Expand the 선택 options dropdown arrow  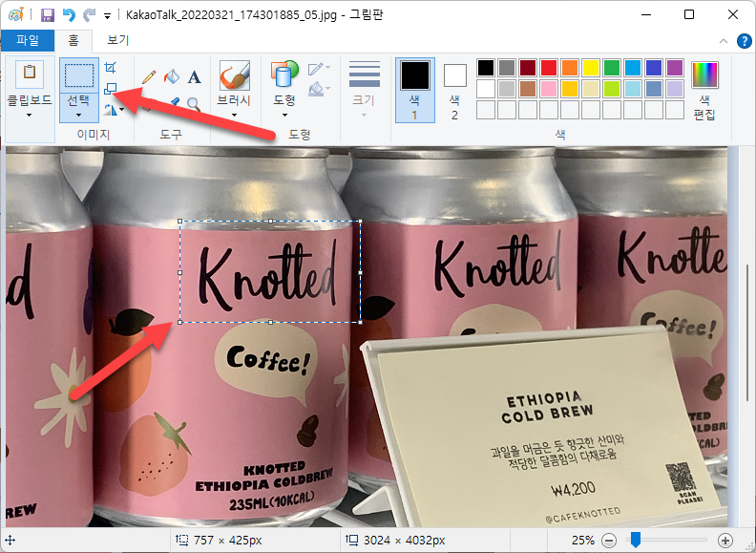pos(78,116)
